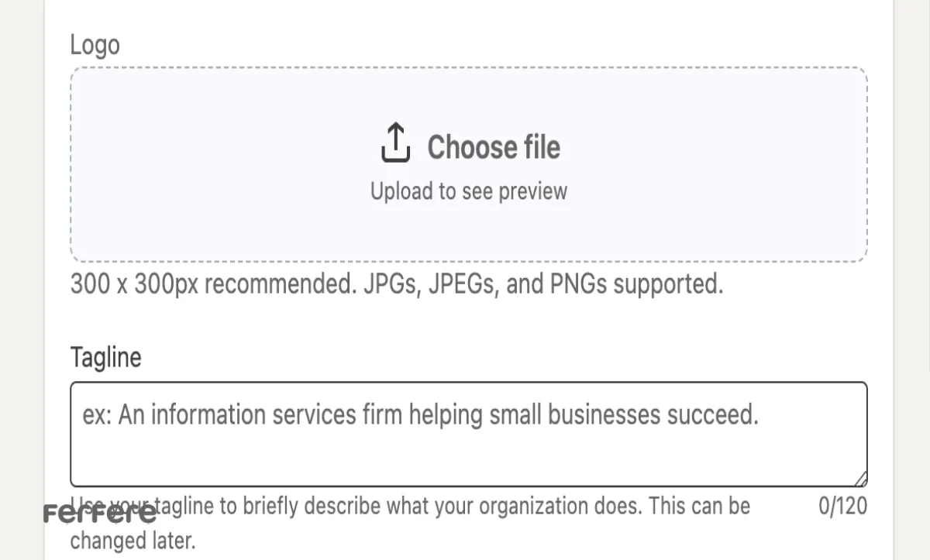The image size is (930, 560).
Task: Click the tagline placeholder example sentence
Action: [x=420, y=416]
